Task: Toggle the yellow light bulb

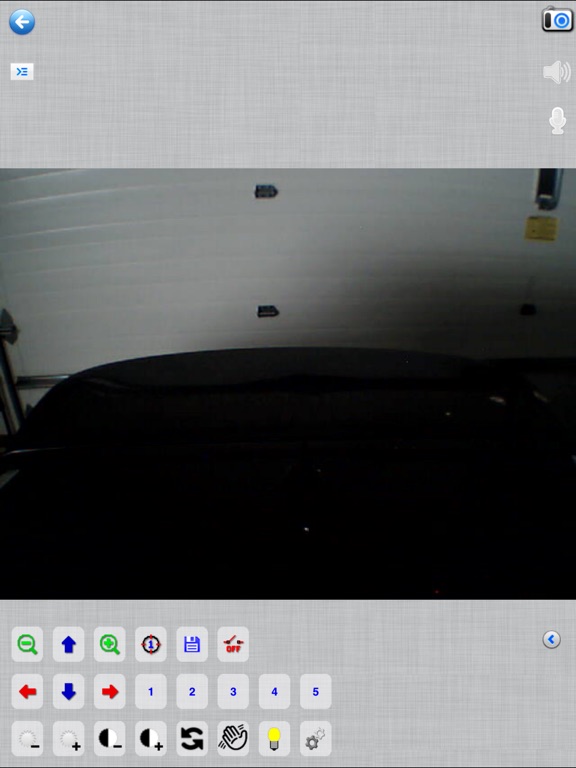Action: coord(274,738)
